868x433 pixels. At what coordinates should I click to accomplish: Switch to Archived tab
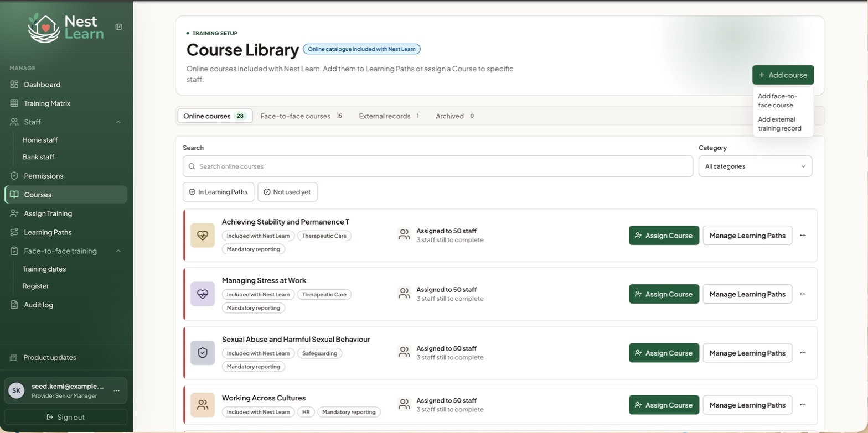pos(455,116)
